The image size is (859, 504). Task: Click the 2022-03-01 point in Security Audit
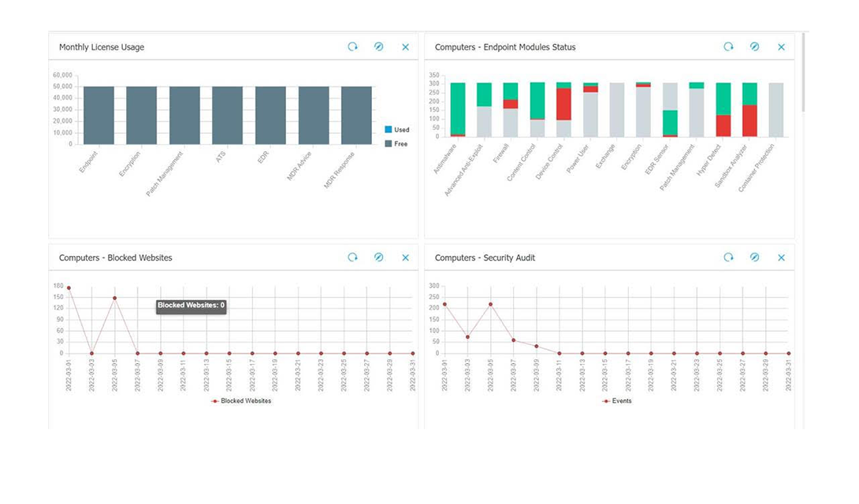(444, 304)
